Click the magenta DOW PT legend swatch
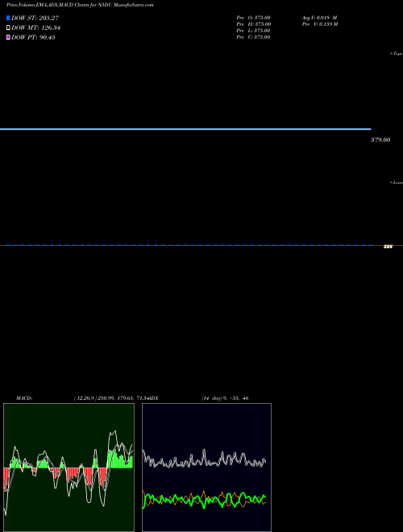 click(x=8, y=37)
